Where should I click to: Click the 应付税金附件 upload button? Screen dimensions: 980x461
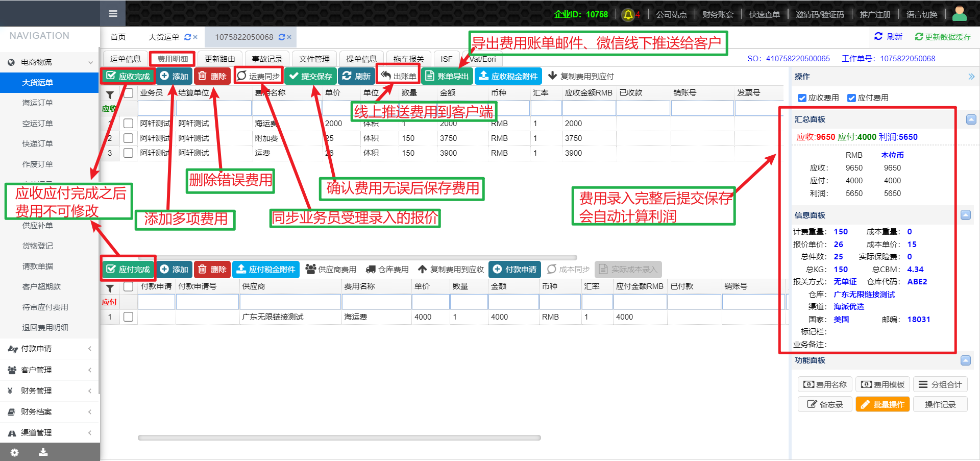click(266, 269)
